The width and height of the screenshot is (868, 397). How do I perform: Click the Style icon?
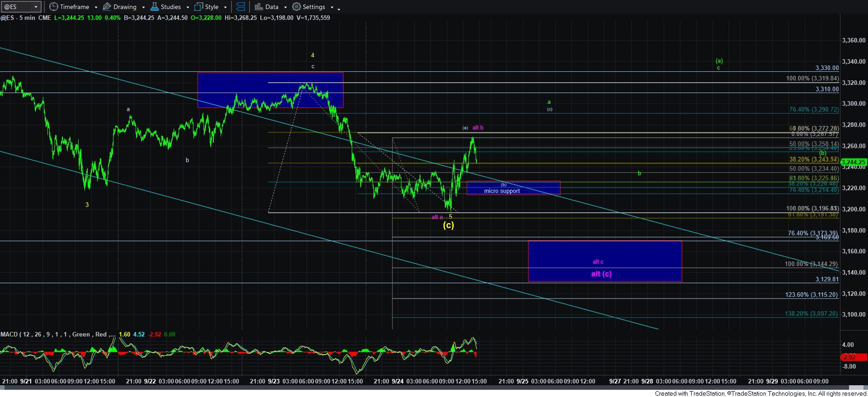pos(198,7)
